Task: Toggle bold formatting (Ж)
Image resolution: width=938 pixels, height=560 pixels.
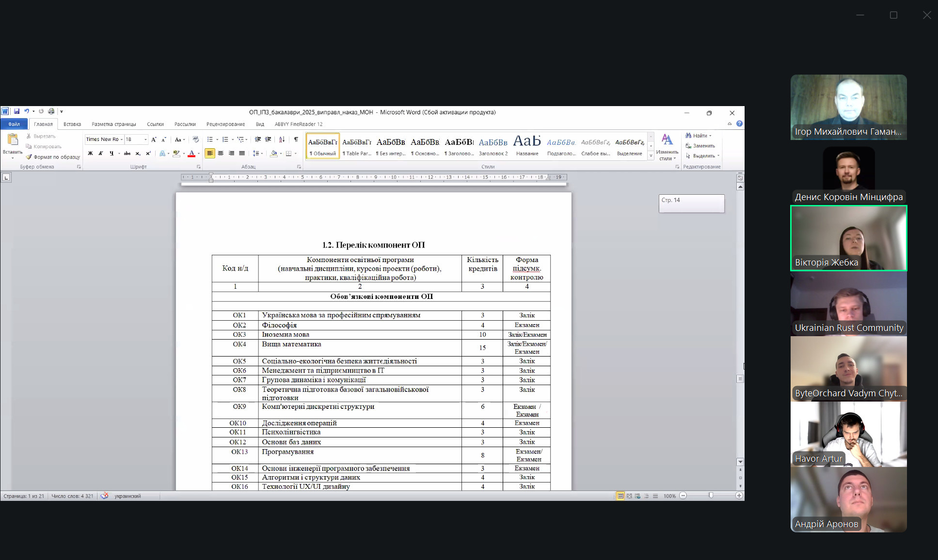Action: click(x=90, y=154)
